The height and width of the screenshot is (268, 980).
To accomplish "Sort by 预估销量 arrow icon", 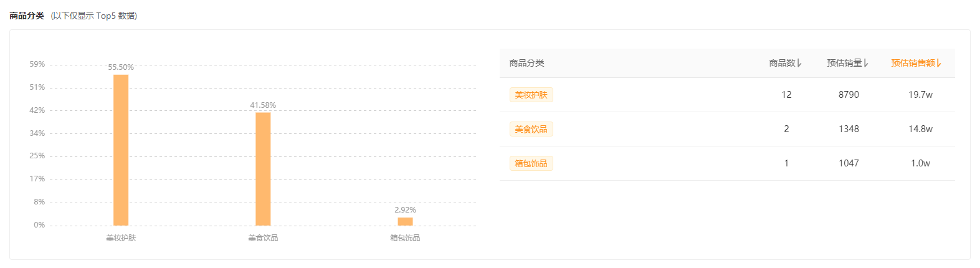I will 866,63.
